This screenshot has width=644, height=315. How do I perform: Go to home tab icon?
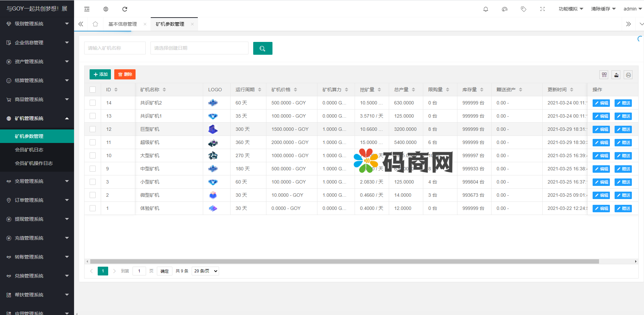click(x=95, y=24)
